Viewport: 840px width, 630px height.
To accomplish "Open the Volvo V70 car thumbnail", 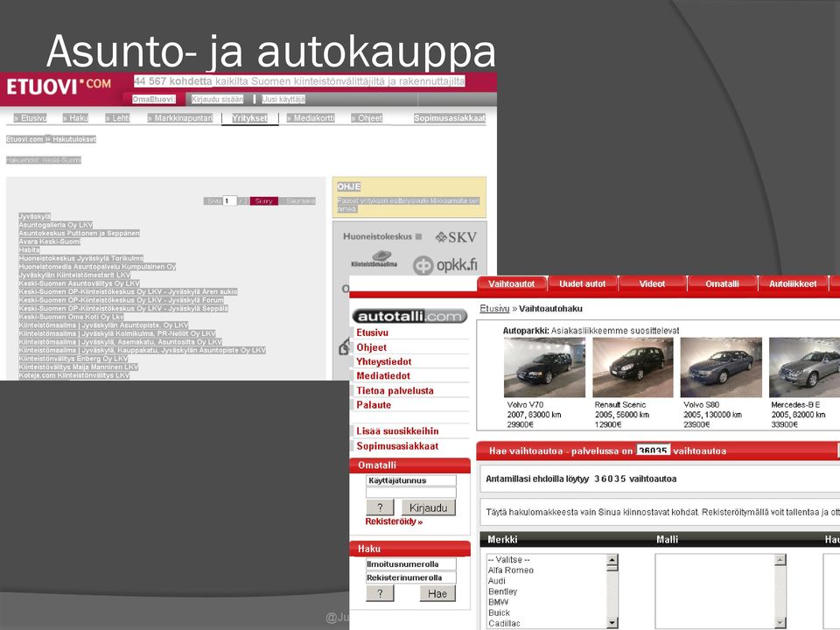I will click(544, 367).
